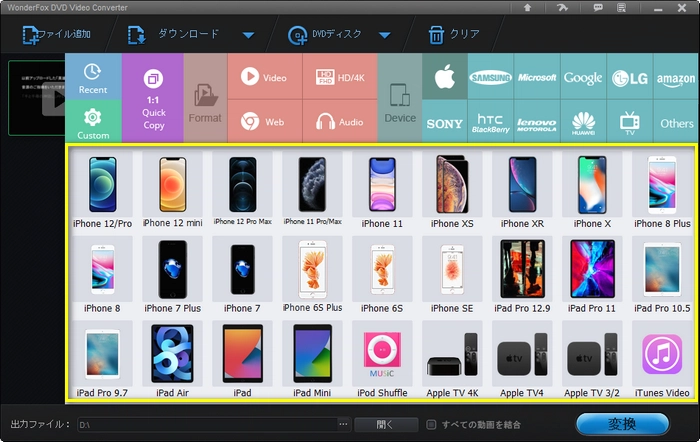Click the blue Convert (変換) button
The image size is (700, 442).
(622, 424)
